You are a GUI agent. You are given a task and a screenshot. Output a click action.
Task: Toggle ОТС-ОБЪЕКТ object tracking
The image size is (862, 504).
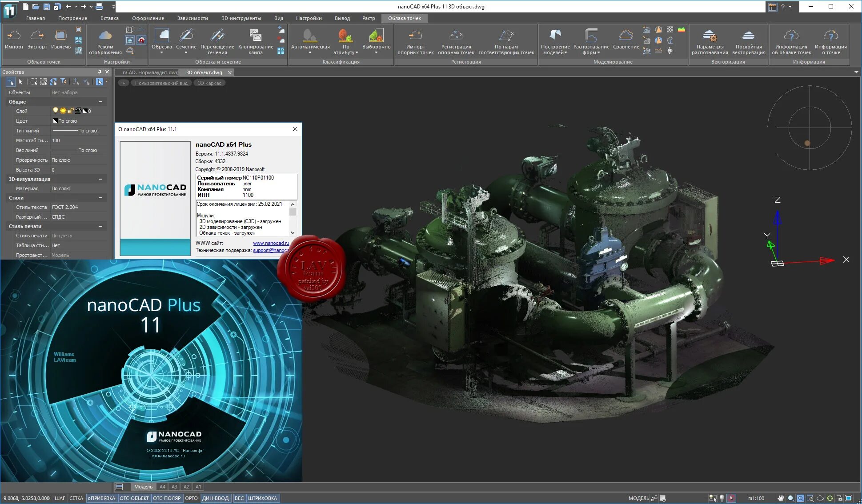[x=134, y=498]
